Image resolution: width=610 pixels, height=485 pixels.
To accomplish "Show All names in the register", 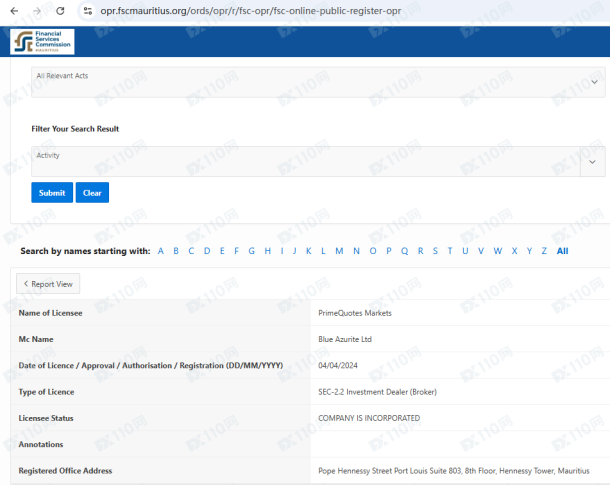I will 563,251.
